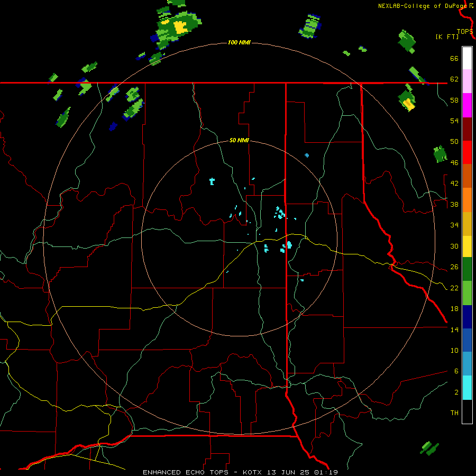This screenshot has width=476, height=476.
Task: Click the 42 legend value
Action: 454,184
